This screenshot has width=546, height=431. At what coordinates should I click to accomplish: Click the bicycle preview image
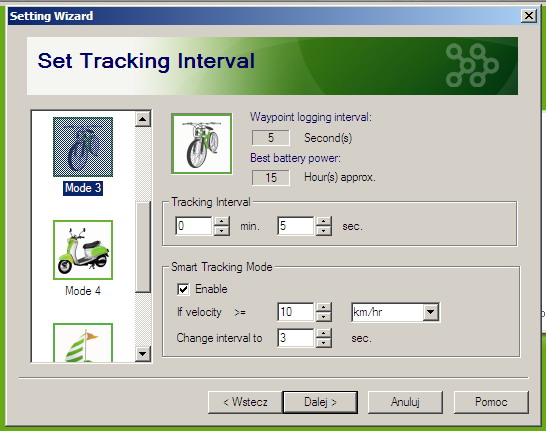pyautogui.click(x=202, y=143)
